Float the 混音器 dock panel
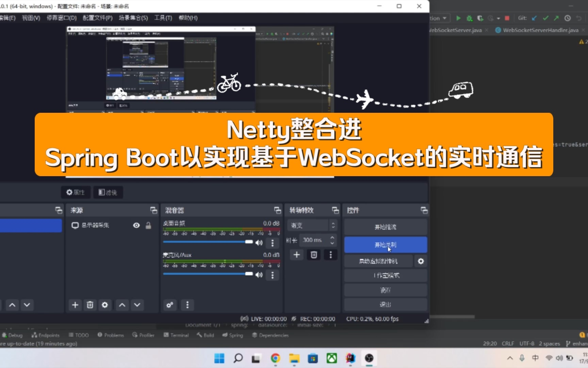The width and height of the screenshot is (588, 368). [x=278, y=210]
